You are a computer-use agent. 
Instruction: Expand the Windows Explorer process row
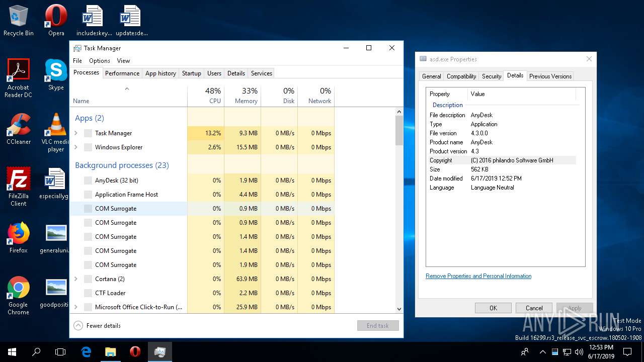pos(76,147)
